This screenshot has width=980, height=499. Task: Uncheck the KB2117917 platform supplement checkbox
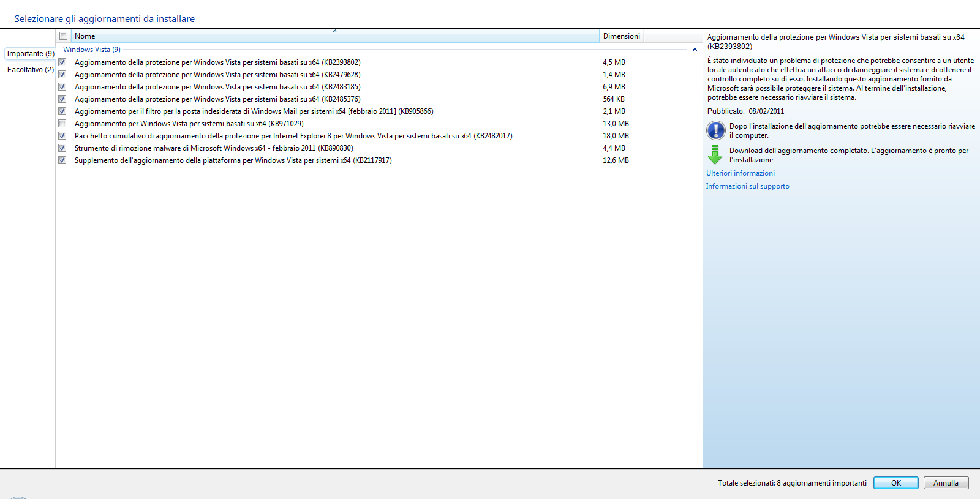(62, 160)
